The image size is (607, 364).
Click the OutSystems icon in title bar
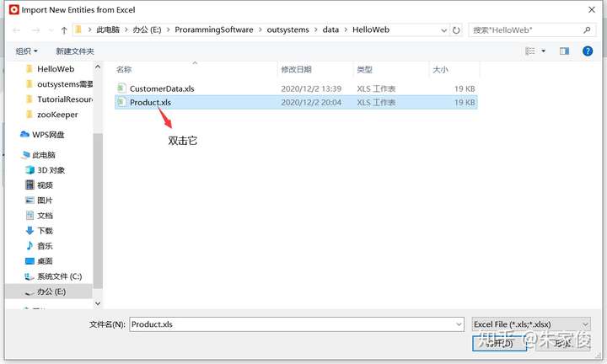pyautogui.click(x=14, y=9)
